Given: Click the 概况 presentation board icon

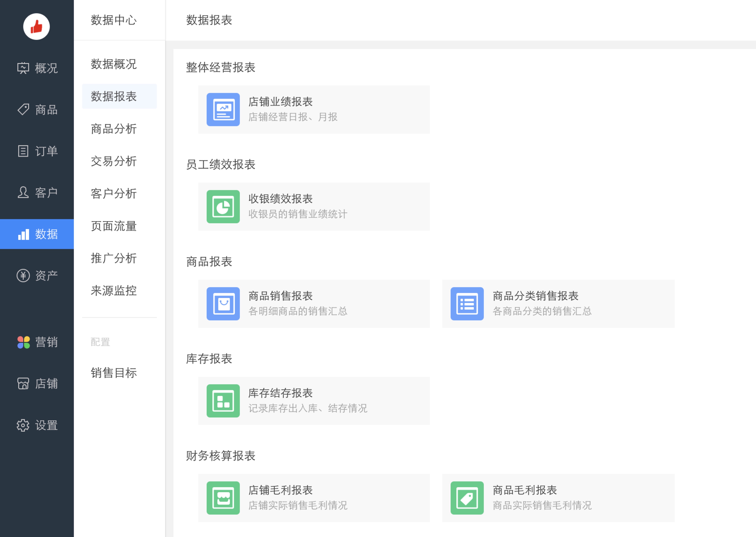Looking at the screenshot, I should [23, 68].
